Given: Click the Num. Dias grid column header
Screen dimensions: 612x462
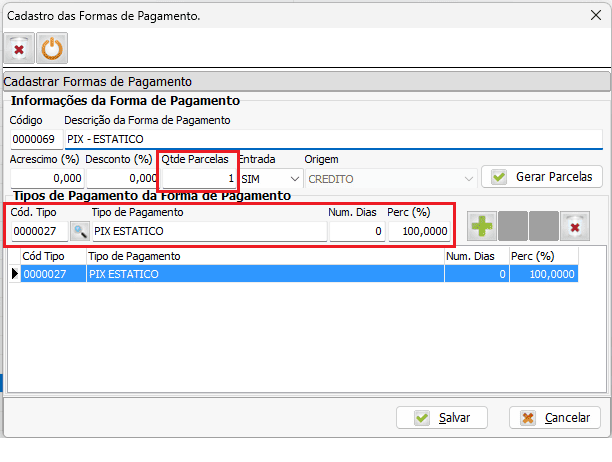Looking at the screenshot, I should pos(477,256).
